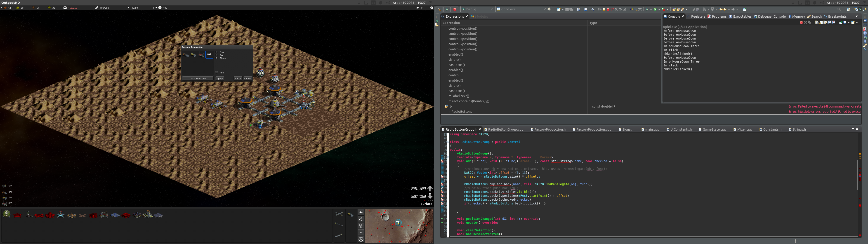Click the Clear Selection button
This screenshot has height=244, width=868.
198,78
